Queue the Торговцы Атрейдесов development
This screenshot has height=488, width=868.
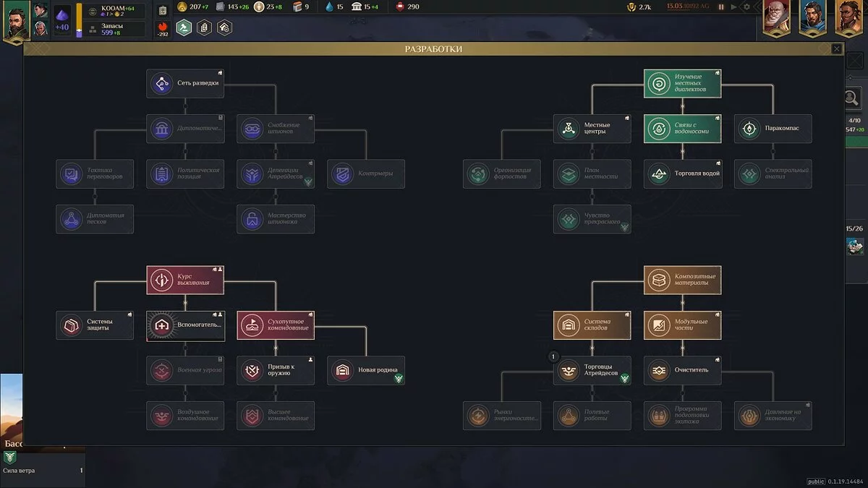click(x=592, y=370)
